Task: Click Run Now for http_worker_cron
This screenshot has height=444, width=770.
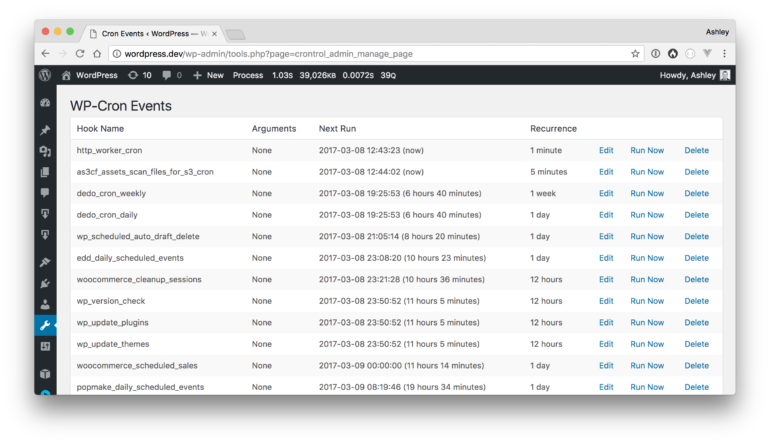Action: click(646, 150)
